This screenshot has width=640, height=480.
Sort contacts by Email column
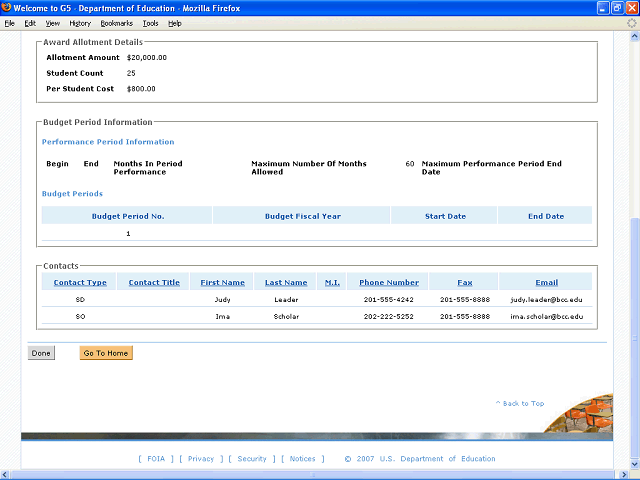click(x=546, y=283)
